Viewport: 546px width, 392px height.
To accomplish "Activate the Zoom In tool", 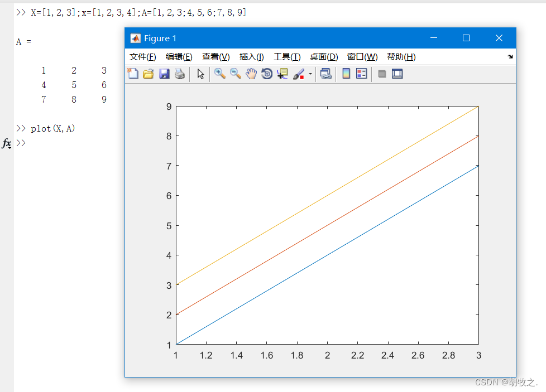I will tap(220, 74).
